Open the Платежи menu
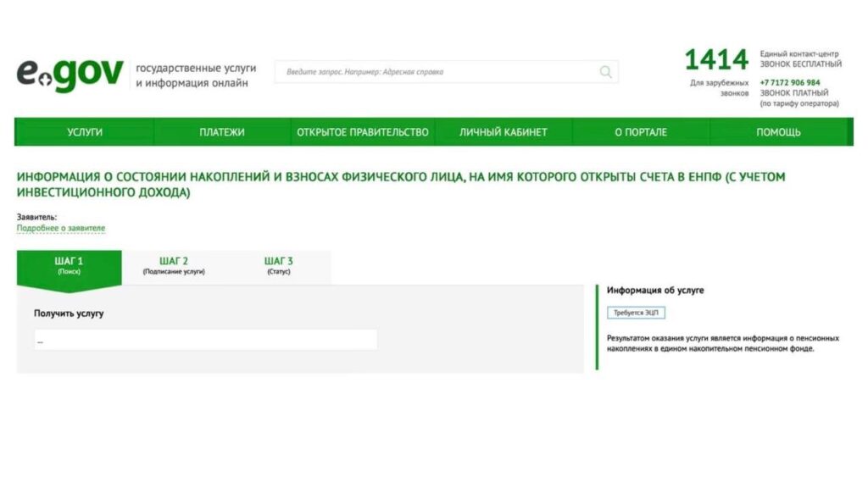The width and height of the screenshot is (868, 488). click(x=222, y=132)
